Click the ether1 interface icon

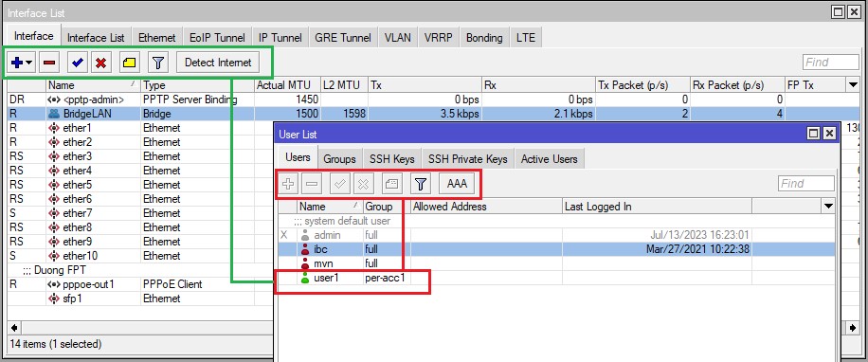[x=54, y=128]
